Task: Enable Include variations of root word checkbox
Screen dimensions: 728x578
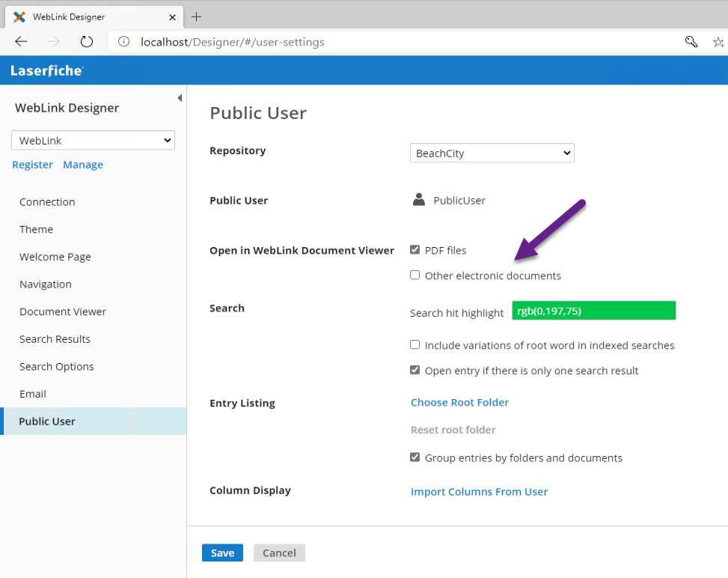Action: pos(415,344)
